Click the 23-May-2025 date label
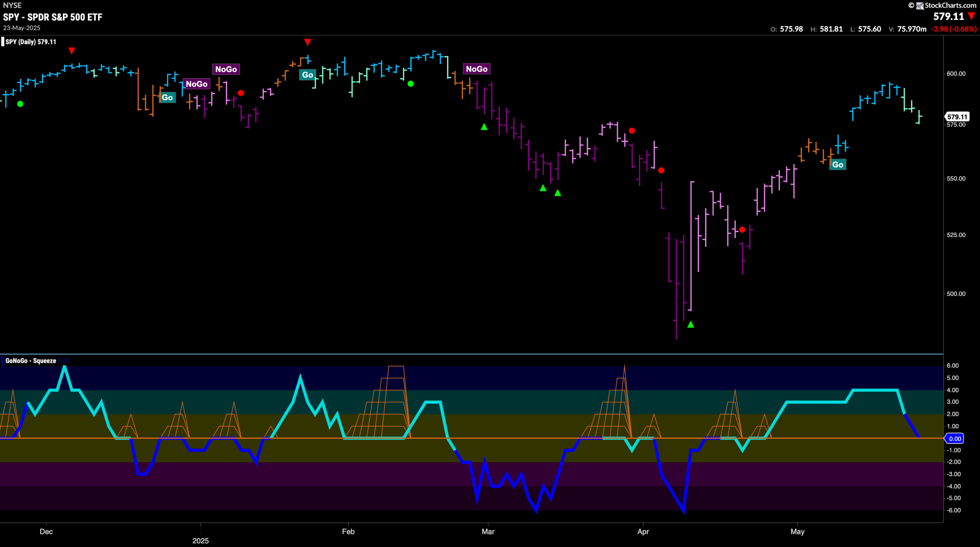Viewport: 980px width, 547px height. [x=21, y=28]
